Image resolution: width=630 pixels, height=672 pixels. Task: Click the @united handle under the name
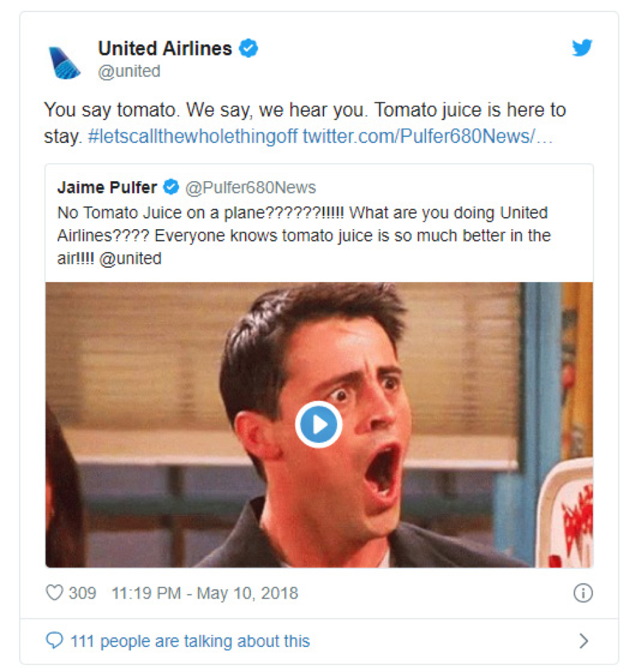click(x=129, y=71)
